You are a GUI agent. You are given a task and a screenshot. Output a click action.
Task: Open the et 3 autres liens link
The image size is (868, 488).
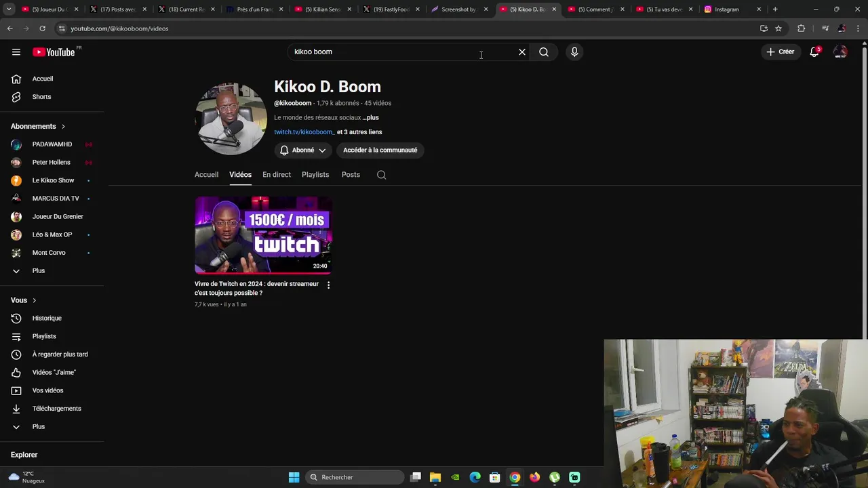click(359, 132)
